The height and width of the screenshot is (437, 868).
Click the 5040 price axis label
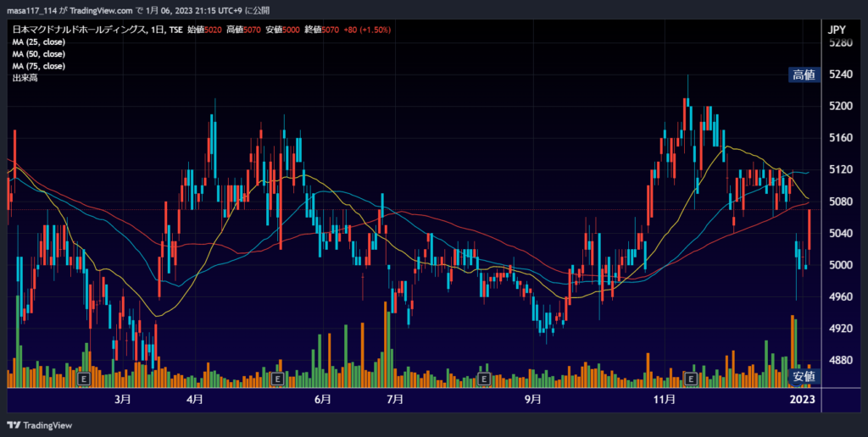pyautogui.click(x=841, y=233)
